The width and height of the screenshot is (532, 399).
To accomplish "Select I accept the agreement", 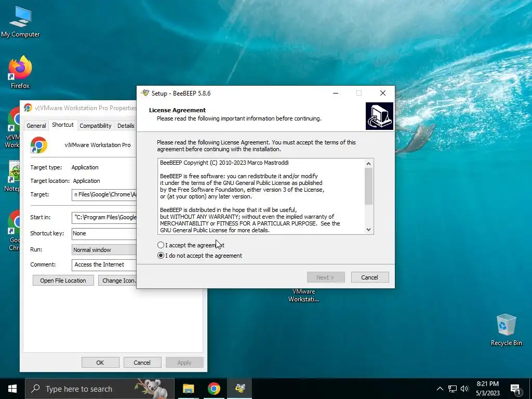I will point(190,245).
